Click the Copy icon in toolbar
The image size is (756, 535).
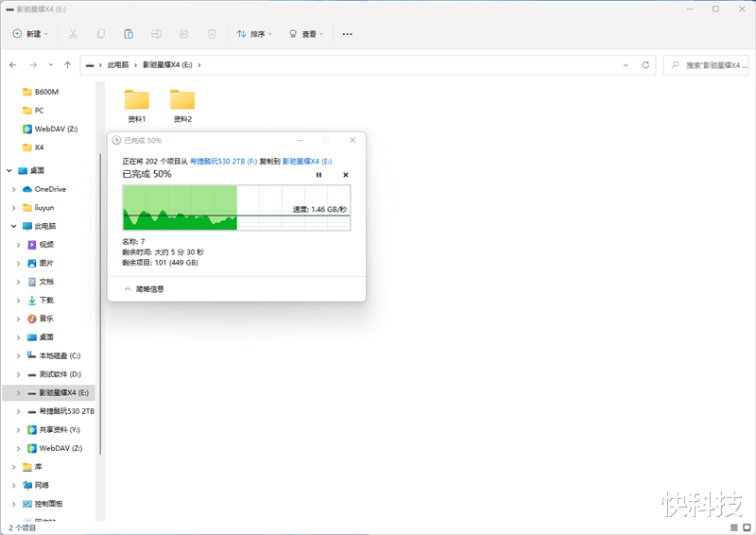point(101,34)
